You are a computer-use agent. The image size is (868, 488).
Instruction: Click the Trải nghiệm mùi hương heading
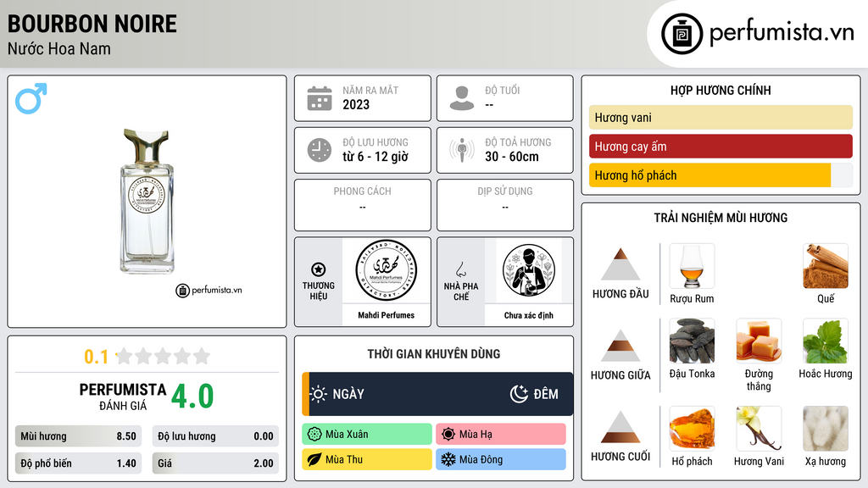click(721, 218)
